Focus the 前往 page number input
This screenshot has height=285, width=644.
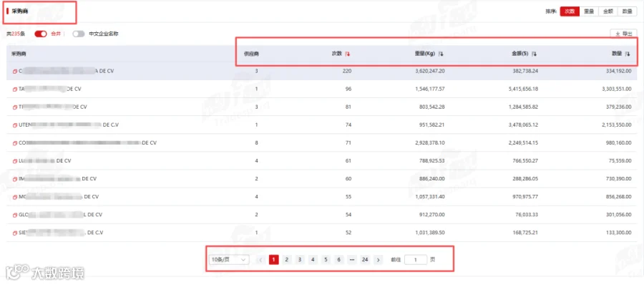point(415,259)
